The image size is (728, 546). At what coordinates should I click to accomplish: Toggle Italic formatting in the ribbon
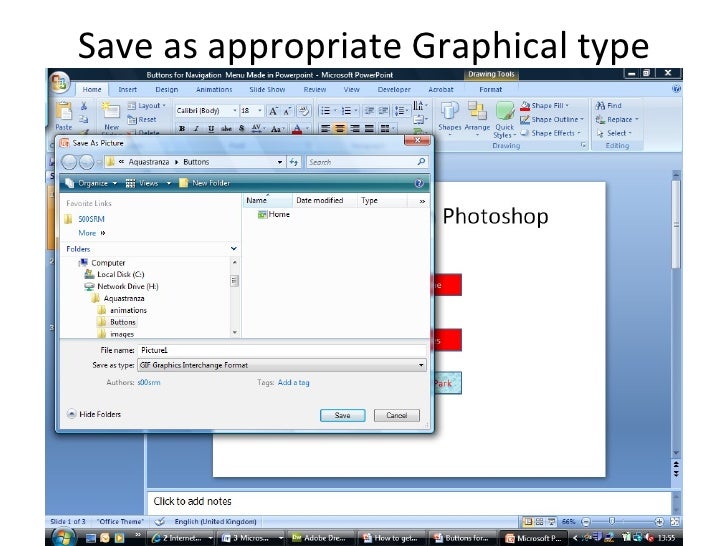[196, 129]
